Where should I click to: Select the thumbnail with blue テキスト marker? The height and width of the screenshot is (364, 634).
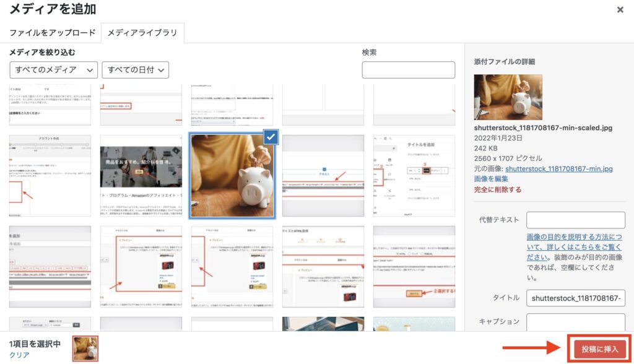click(323, 176)
